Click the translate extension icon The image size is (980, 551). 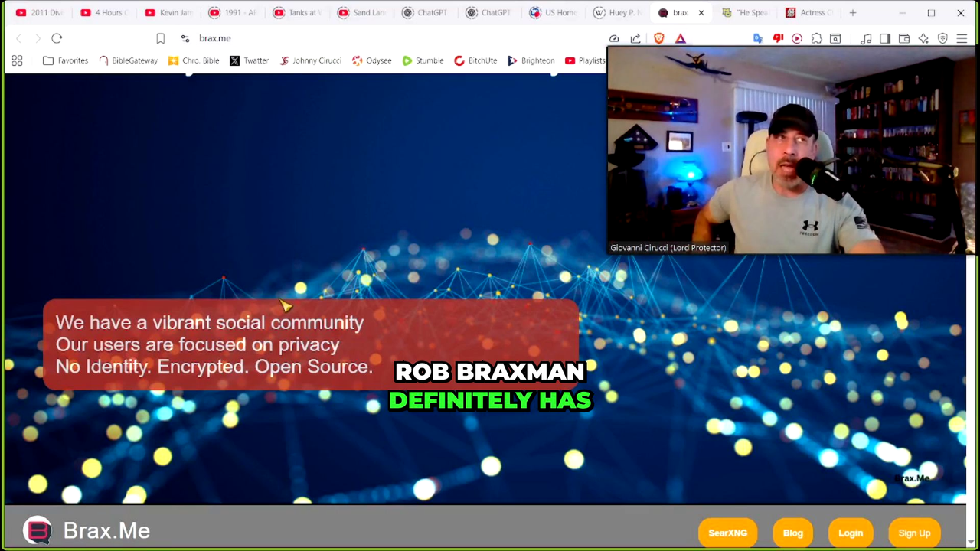coord(758,38)
